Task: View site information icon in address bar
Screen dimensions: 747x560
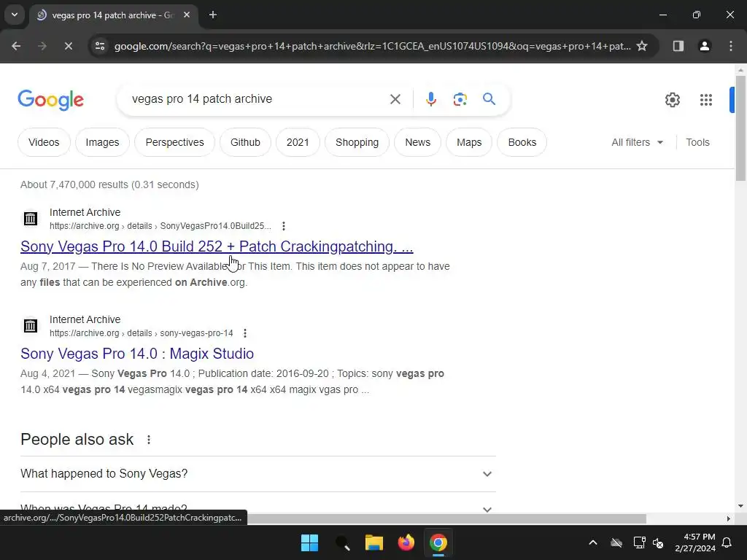Action: pos(100,46)
